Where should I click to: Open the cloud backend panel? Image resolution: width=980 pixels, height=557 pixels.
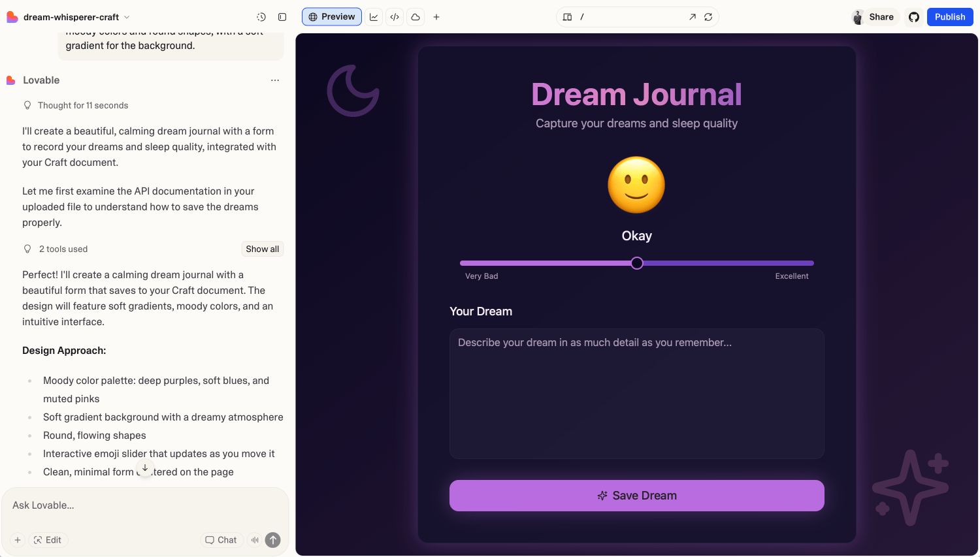coord(416,16)
